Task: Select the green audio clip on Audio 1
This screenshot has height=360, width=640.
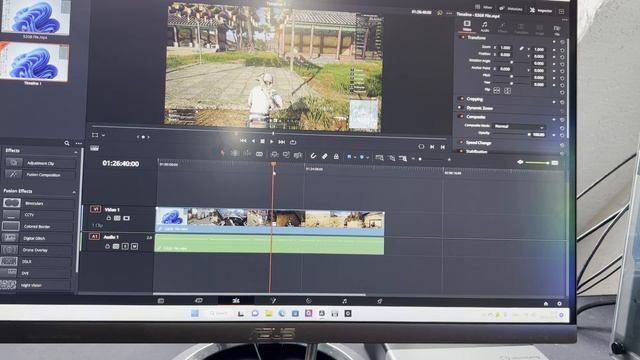Action: [269, 244]
